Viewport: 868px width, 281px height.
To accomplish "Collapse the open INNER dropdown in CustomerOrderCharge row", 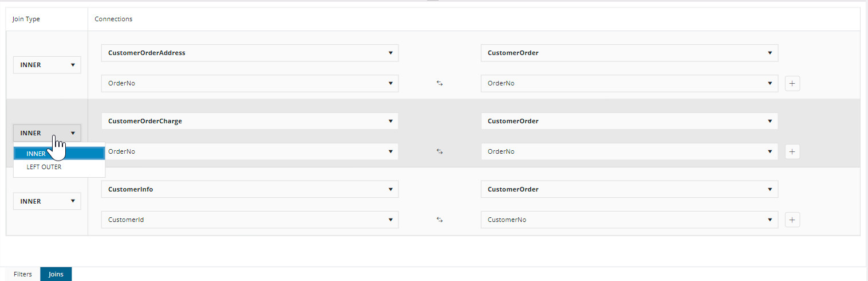I will [x=47, y=134].
